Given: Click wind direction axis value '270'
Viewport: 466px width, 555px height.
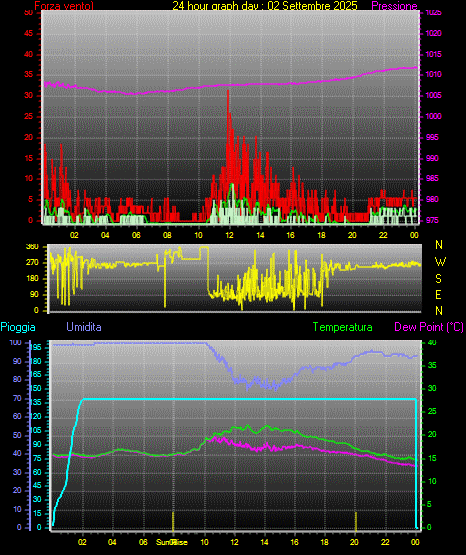Looking at the screenshot, I should tap(33, 263).
